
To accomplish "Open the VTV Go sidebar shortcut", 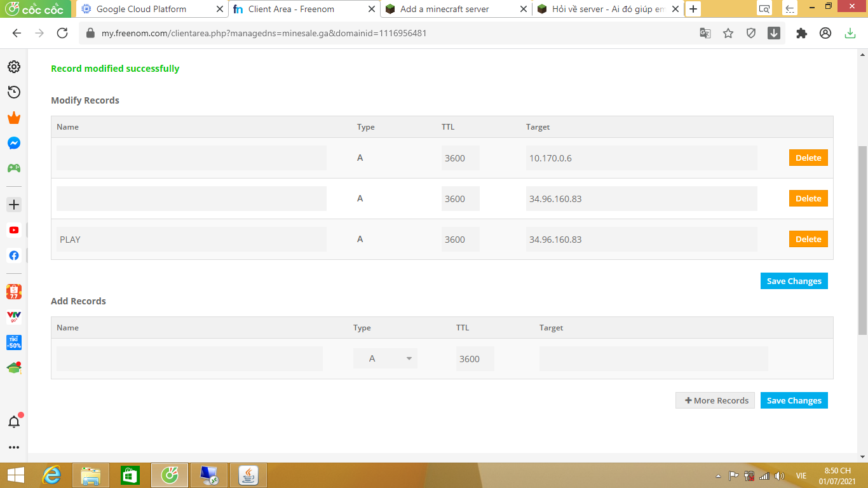I will click(14, 317).
